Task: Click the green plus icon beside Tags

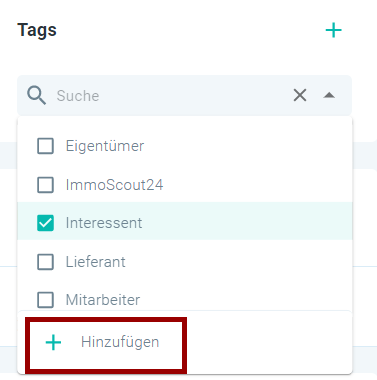Action: [x=333, y=31]
